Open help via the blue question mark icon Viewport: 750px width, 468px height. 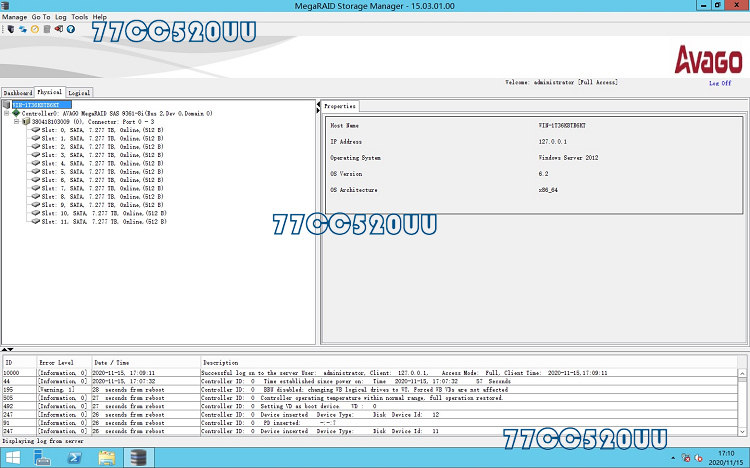[71, 29]
